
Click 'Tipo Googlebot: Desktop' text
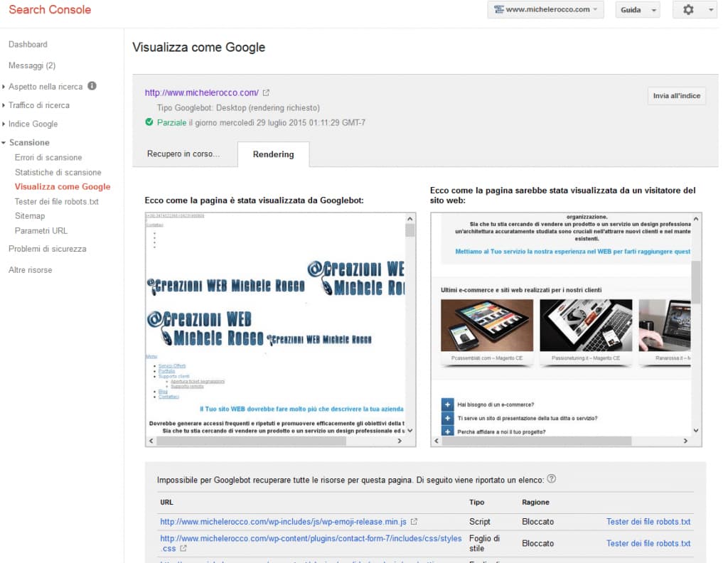coord(238,107)
